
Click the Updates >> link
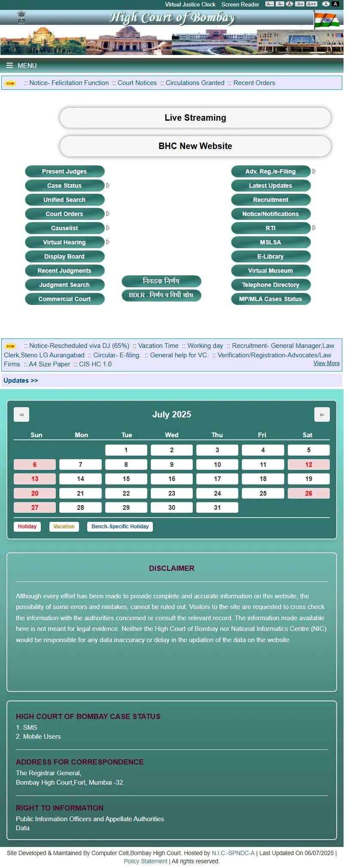click(21, 381)
